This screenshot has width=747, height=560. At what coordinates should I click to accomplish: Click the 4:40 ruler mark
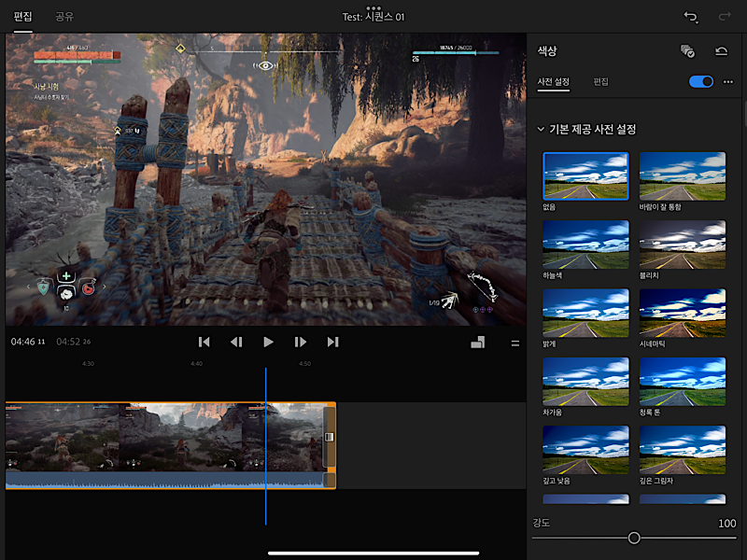pos(197,363)
